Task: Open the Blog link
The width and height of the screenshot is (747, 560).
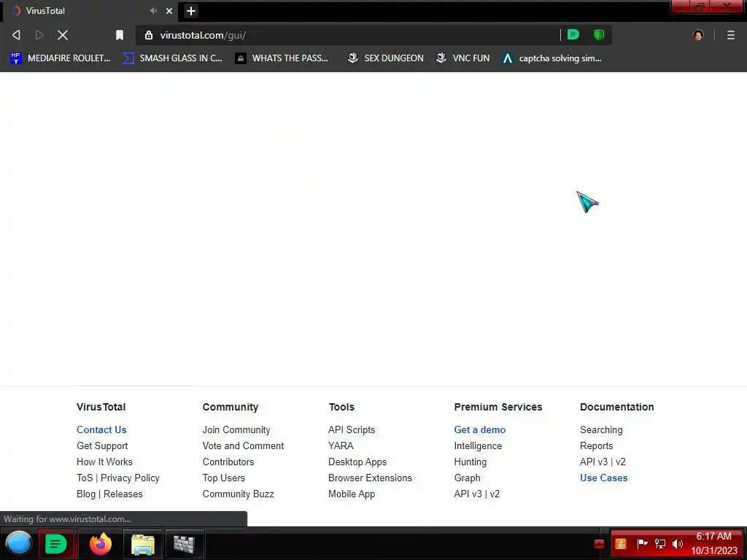Action: (x=86, y=494)
